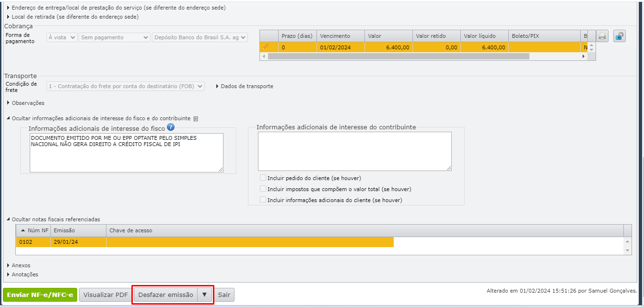
Task: Expand the 'Observações' section
Action: coord(25,103)
